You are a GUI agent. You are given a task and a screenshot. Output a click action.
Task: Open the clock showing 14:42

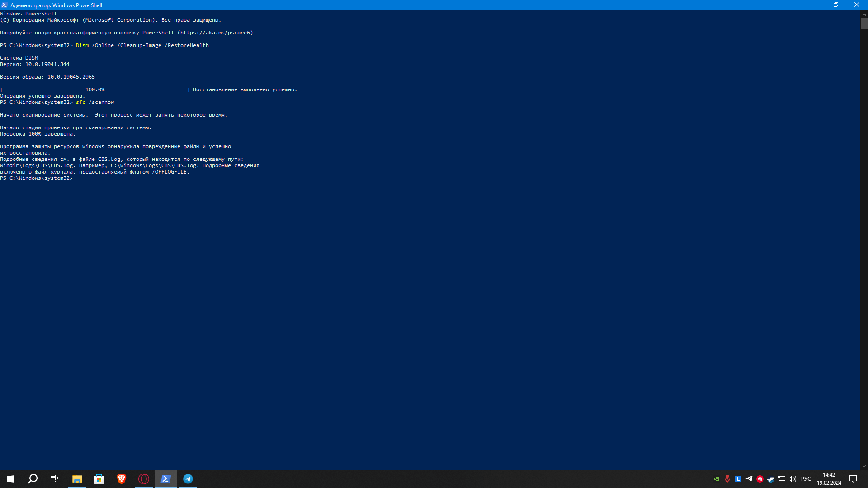click(x=829, y=479)
